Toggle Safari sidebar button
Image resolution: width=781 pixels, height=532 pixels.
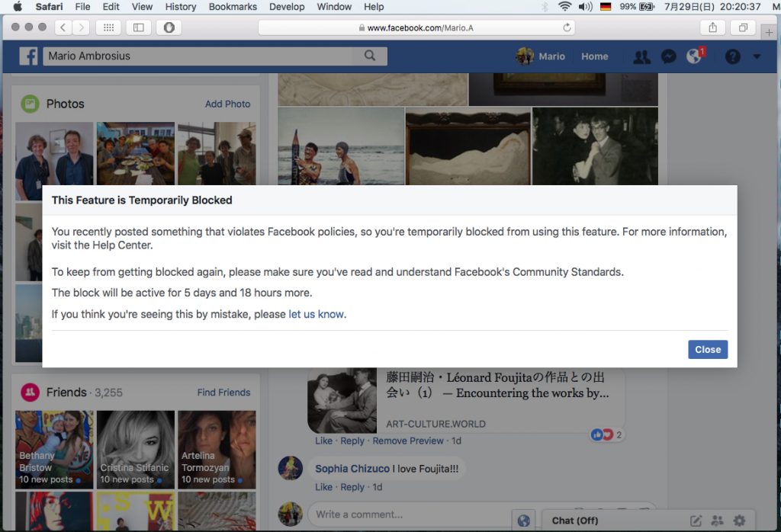point(139,27)
